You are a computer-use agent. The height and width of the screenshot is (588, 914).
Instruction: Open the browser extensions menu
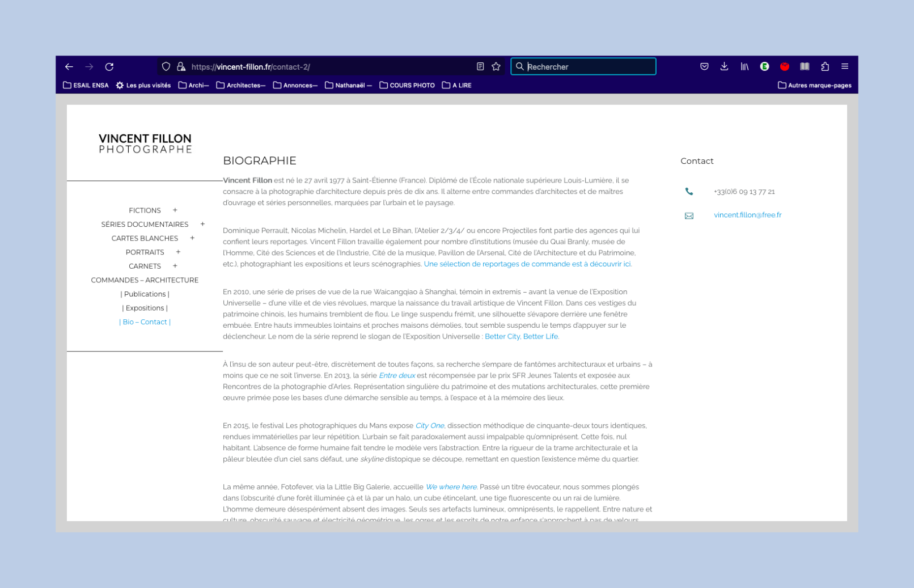point(825,67)
